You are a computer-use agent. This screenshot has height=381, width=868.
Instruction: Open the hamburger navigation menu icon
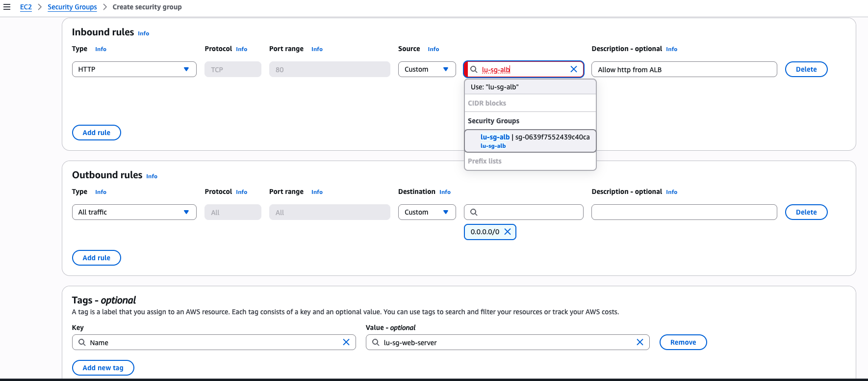(7, 7)
